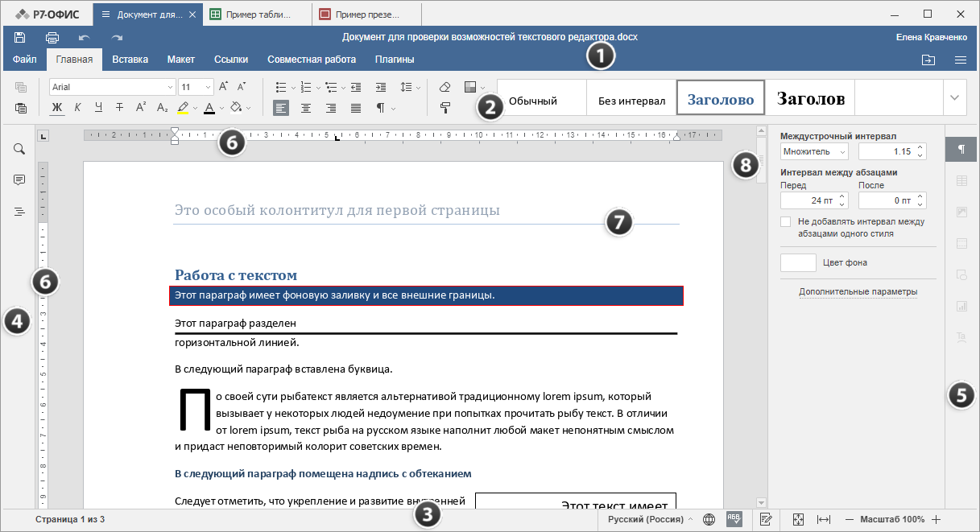Image resolution: width=980 pixels, height=532 pixels.
Task: Open track changes icon in status bar
Action: click(767, 520)
